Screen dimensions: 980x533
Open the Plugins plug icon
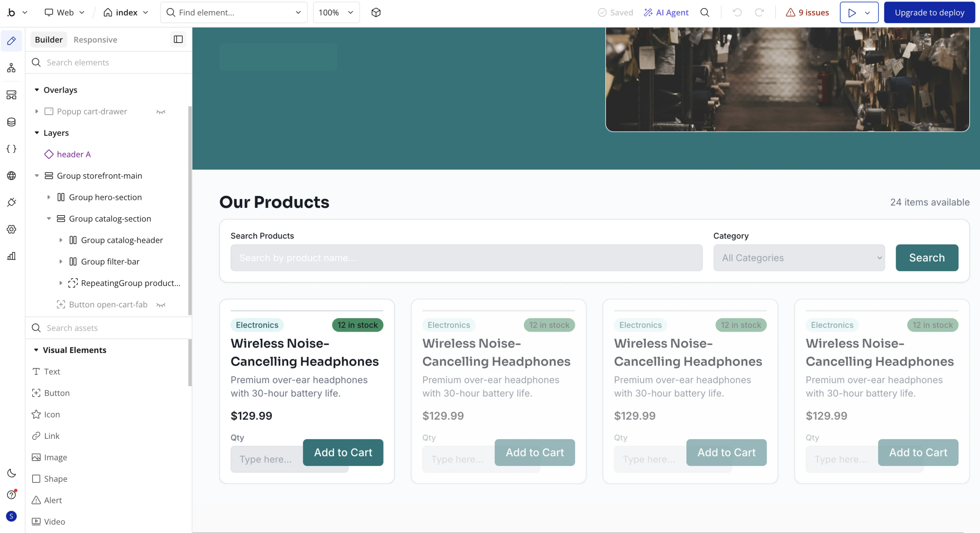click(x=11, y=202)
